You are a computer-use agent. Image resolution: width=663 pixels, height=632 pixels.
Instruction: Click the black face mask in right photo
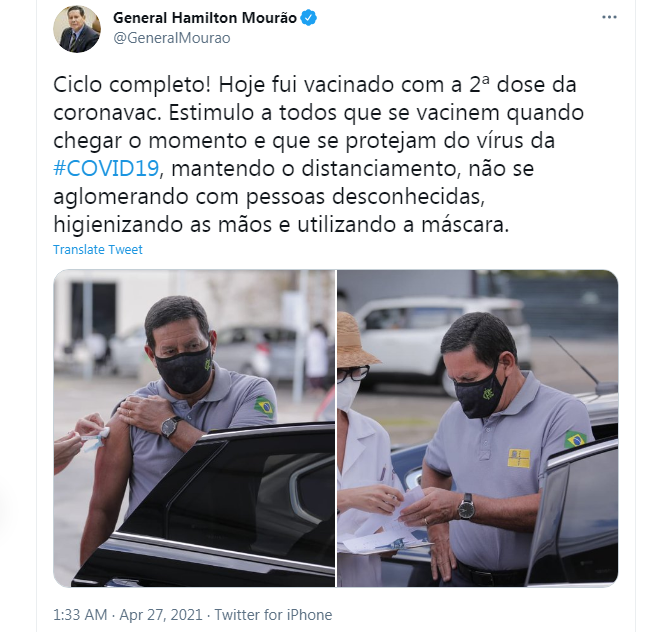tap(481, 394)
